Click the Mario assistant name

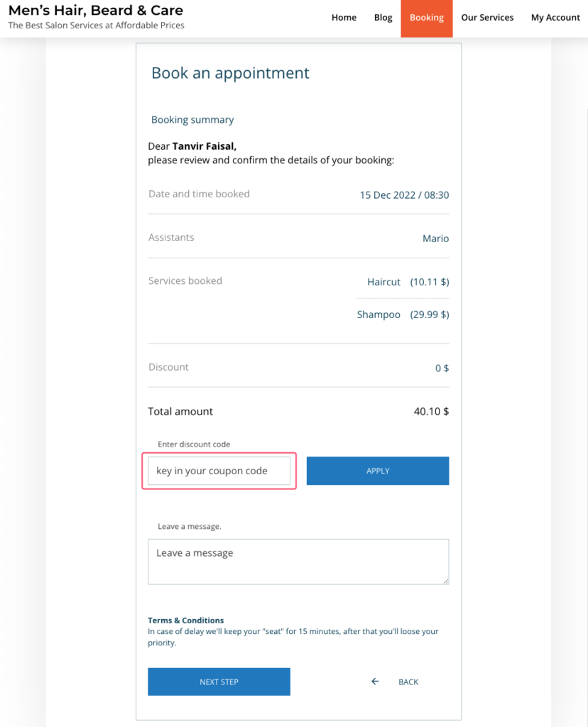pos(435,238)
